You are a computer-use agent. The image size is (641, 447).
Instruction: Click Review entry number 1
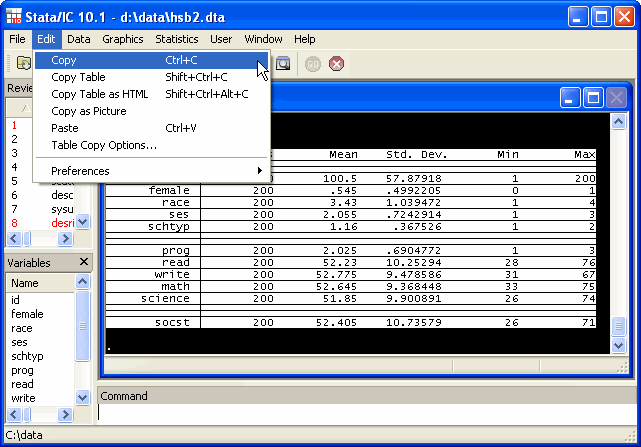pyautogui.click(x=14, y=125)
